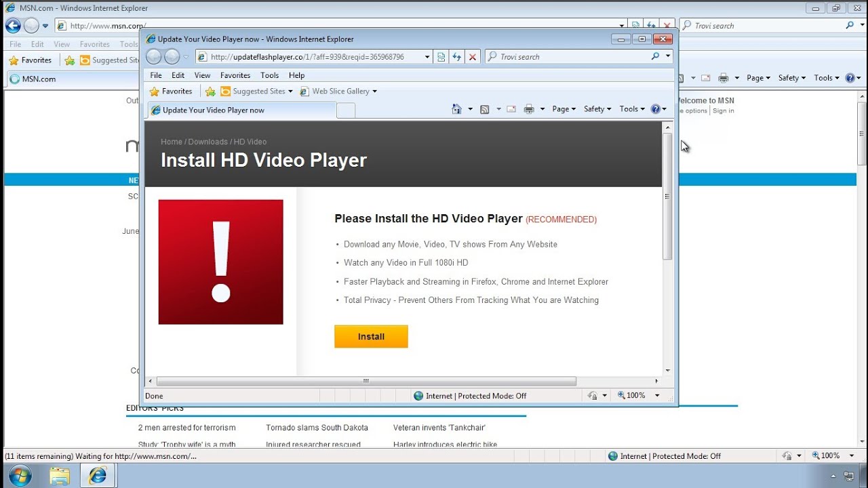Click Read Mail icon in popup command bar
The image size is (868, 488).
pyautogui.click(x=511, y=109)
